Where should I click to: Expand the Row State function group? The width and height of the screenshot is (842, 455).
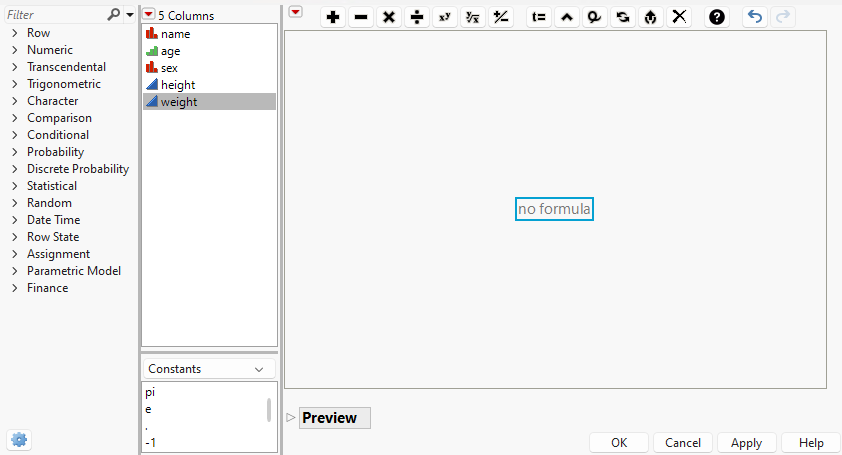point(14,237)
